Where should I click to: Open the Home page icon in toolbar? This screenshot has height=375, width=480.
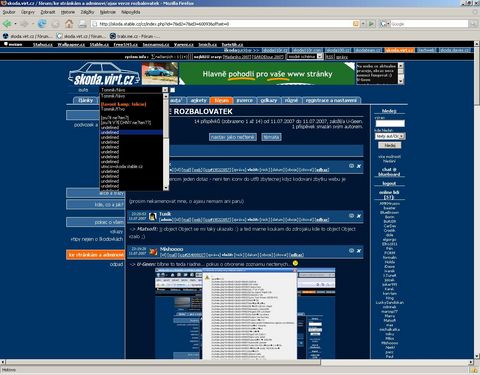click(69, 24)
